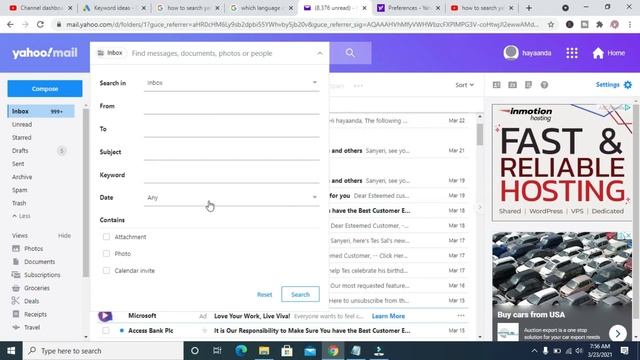Screen dimensions: 640x360
Task: Open the Settings gear icon
Action: tap(628, 85)
